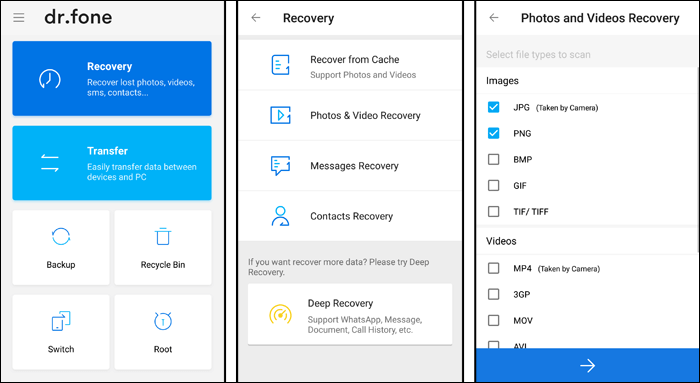The image size is (700, 383).
Task: Check the MOV checkbox
Action: (x=493, y=320)
